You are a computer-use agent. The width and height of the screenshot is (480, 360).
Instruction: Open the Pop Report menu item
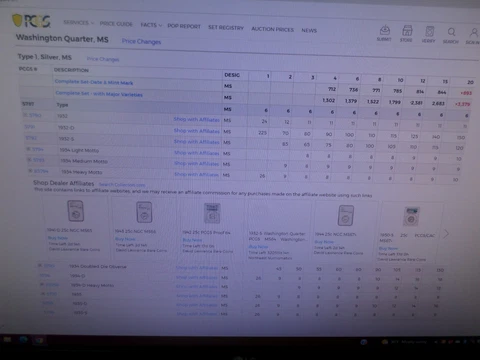(x=184, y=26)
